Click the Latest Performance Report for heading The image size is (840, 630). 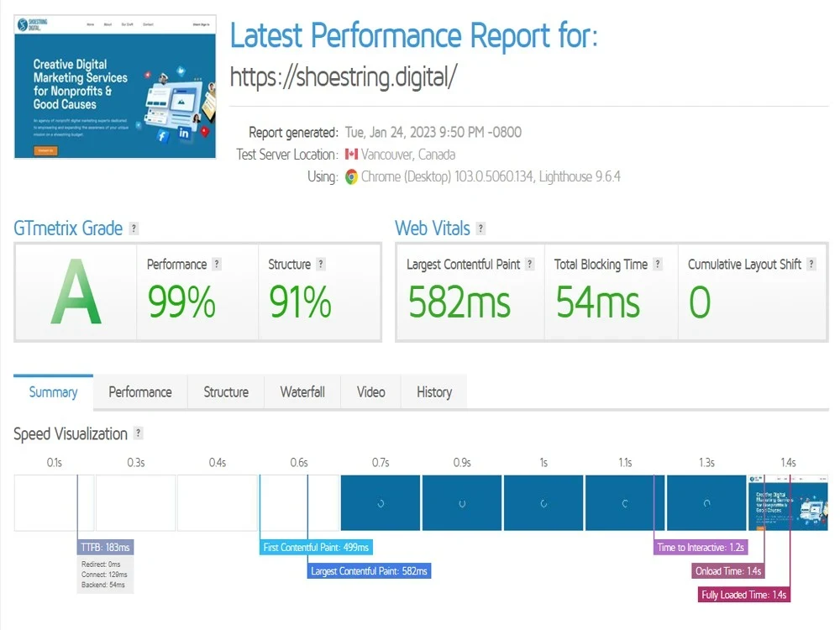pos(413,35)
